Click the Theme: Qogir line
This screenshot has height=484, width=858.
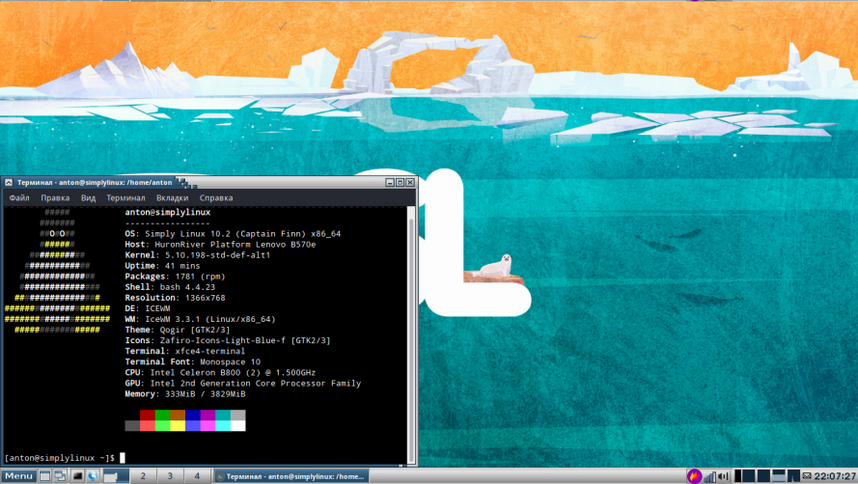177,330
